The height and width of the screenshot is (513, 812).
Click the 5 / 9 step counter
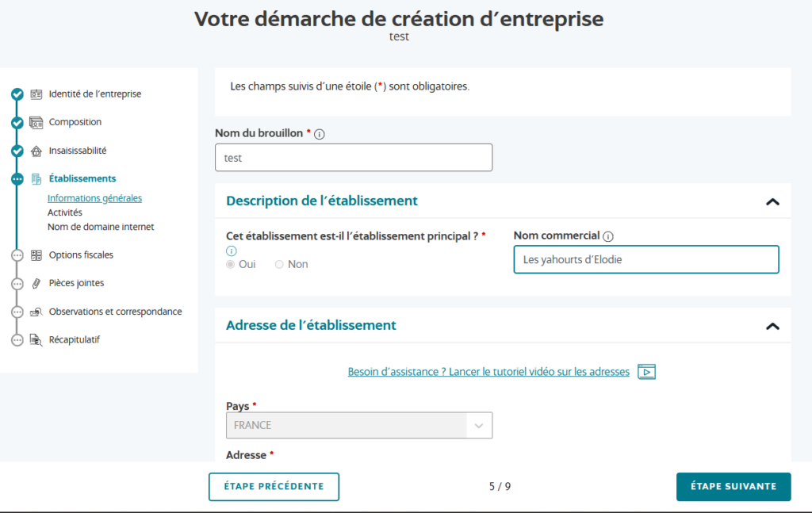(x=500, y=487)
